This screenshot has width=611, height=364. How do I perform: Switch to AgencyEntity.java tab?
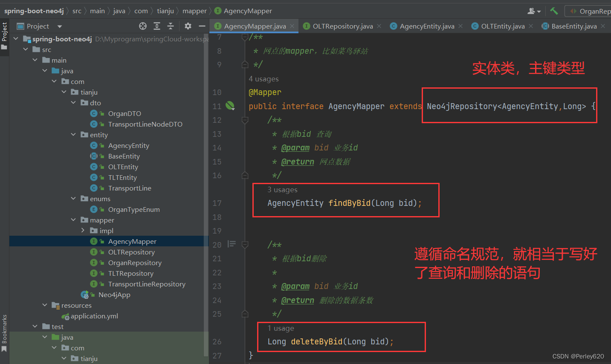(427, 26)
